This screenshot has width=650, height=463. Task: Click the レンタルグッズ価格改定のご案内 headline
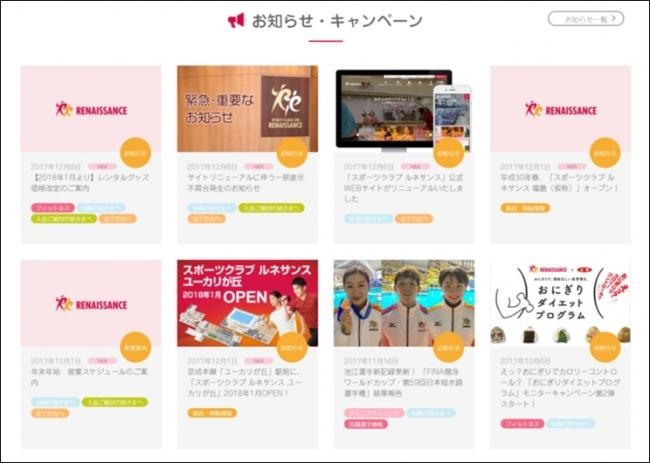(90, 183)
